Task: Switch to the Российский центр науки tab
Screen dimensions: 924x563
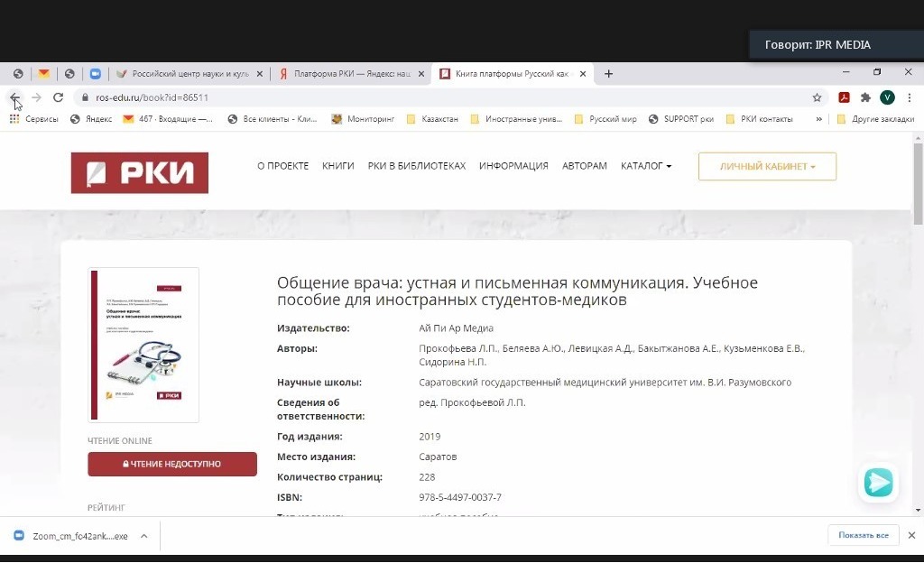Action: 189,74
